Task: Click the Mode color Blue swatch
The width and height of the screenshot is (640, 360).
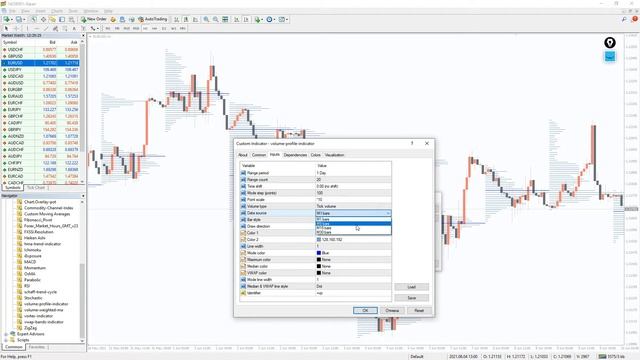Action: (319, 253)
